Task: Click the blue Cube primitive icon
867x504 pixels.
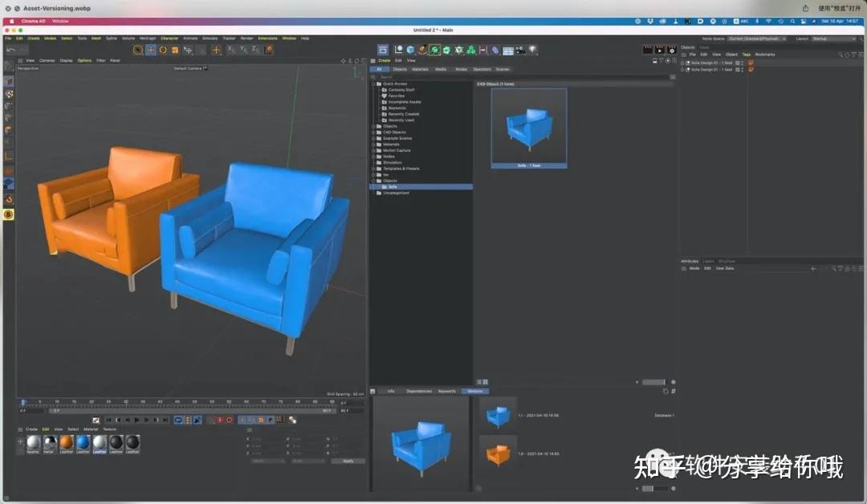Action: (409, 50)
